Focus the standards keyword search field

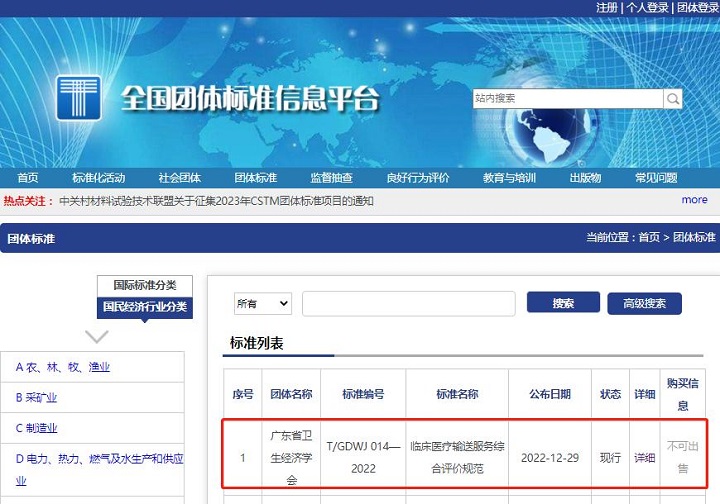(x=409, y=304)
